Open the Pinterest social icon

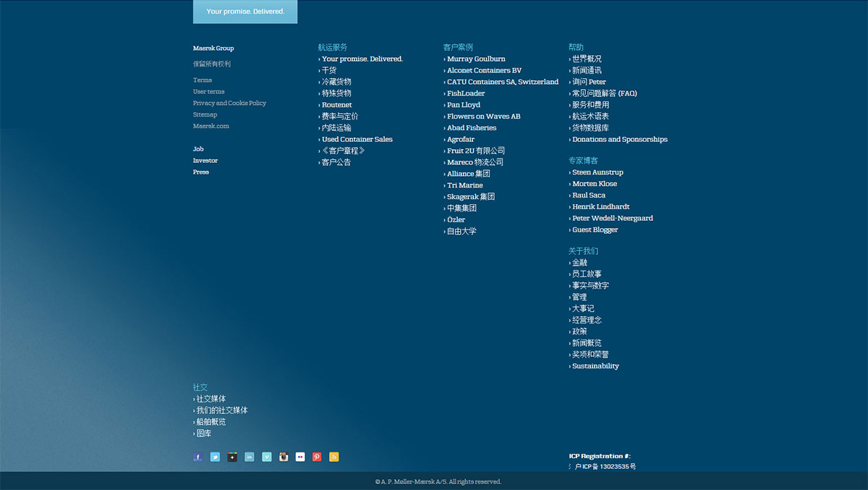[x=317, y=457]
